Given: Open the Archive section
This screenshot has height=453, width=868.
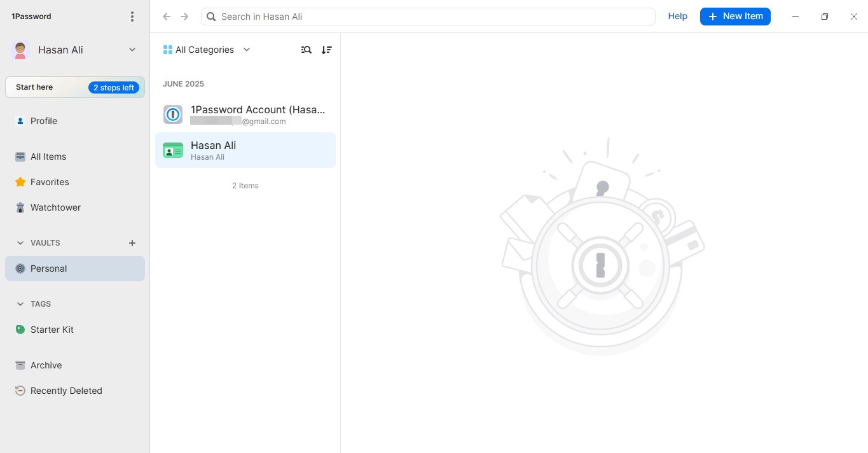Looking at the screenshot, I should pos(45,365).
